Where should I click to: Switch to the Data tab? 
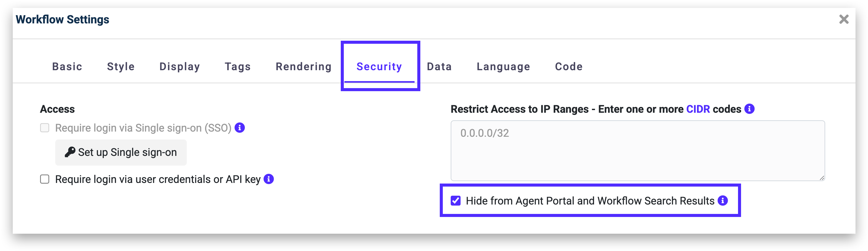point(439,67)
